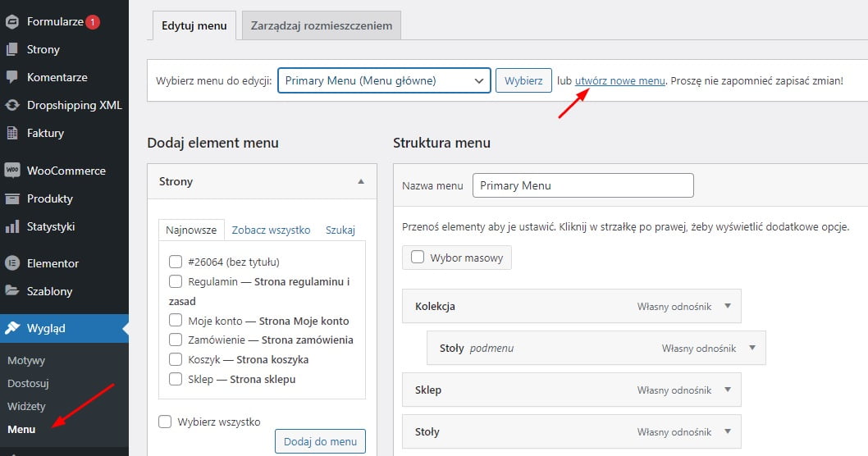Click the WooCommerce logo icon
868x456 pixels.
(11, 171)
